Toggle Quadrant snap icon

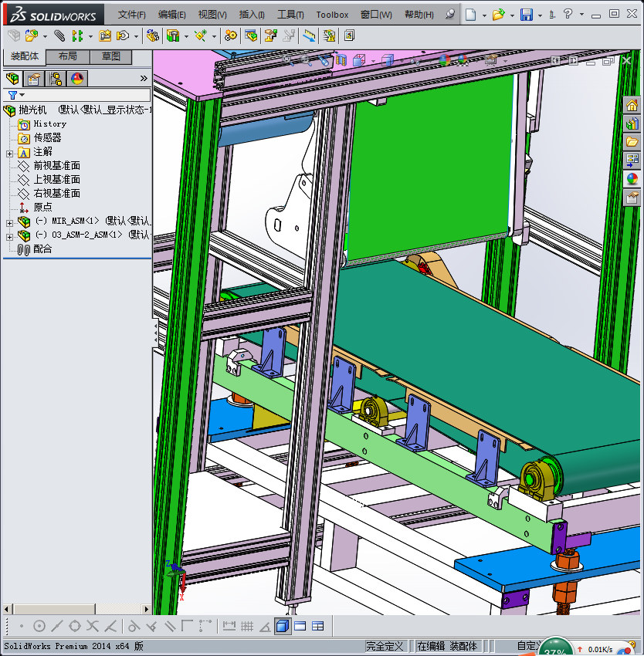75,626
